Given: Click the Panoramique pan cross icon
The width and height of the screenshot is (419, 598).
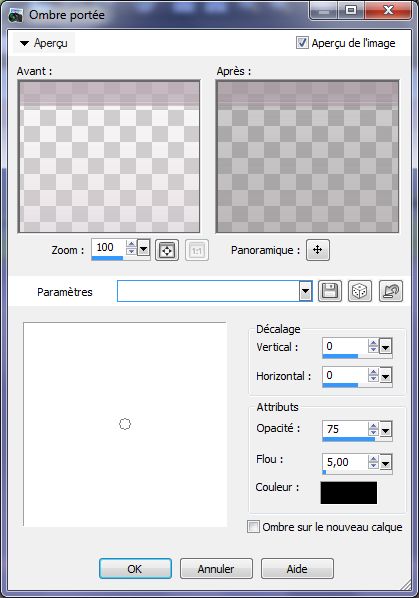Looking at the screenshot, I should (x=318, y=250).
